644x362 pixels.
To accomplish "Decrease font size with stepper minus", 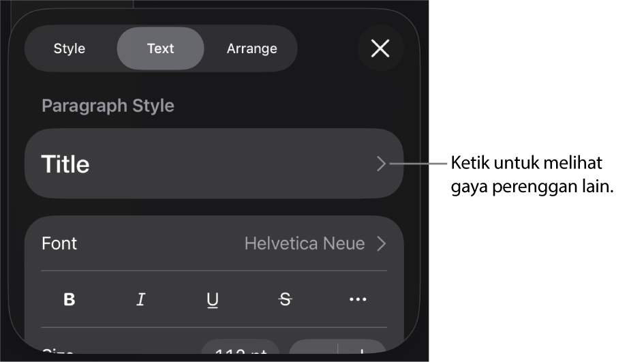I will [313, 348].
